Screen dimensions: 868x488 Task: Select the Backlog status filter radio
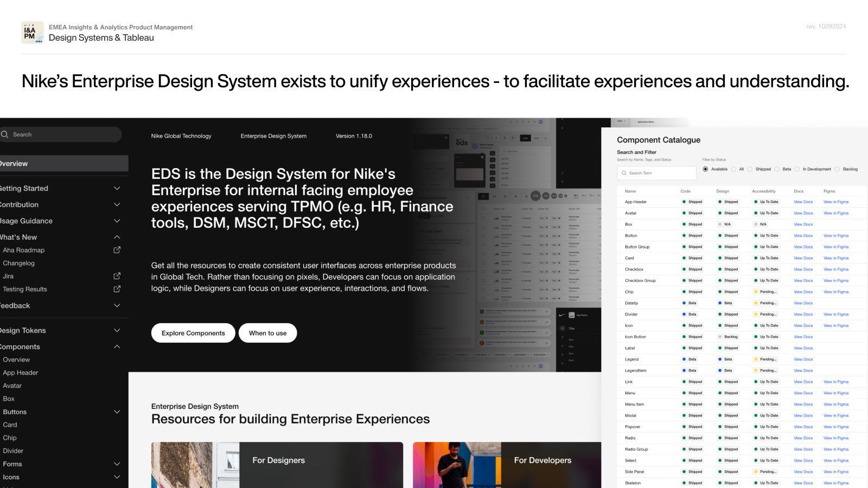tap(837, 169)
